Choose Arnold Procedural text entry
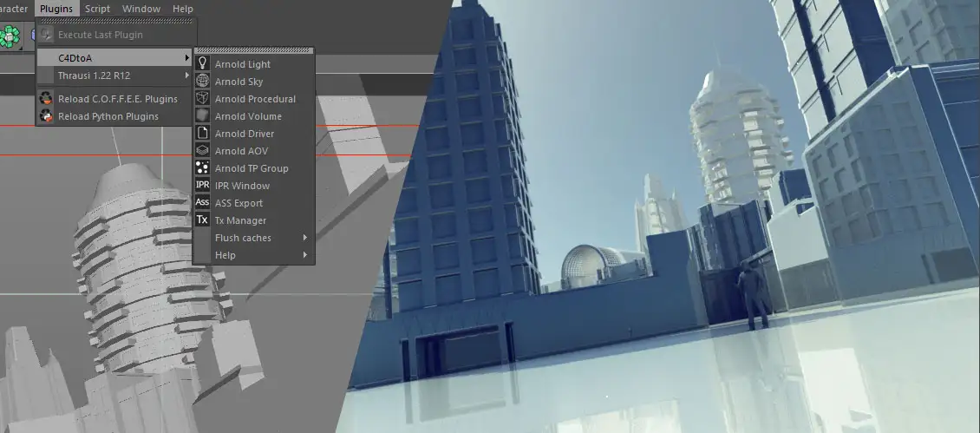This screenshot has width=980, height=433. click(255, 99)
